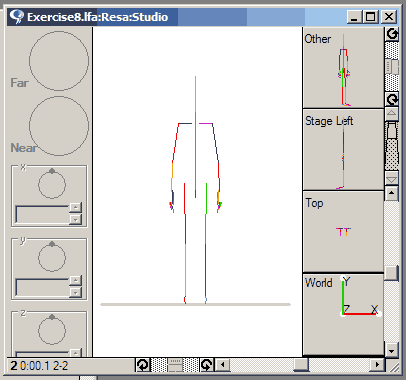Click the Near clipping circle control
This screenshot has width=406, height=380.
point(59,126)
